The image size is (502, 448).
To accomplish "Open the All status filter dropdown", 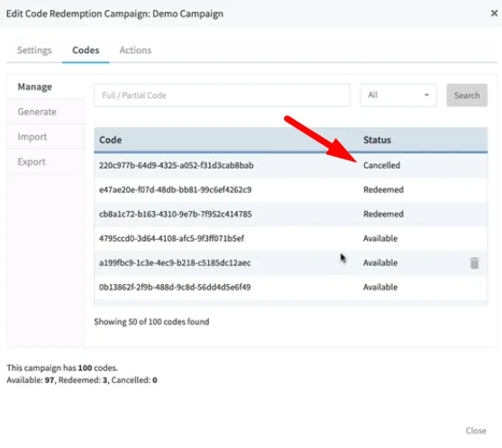I will 398,96.
